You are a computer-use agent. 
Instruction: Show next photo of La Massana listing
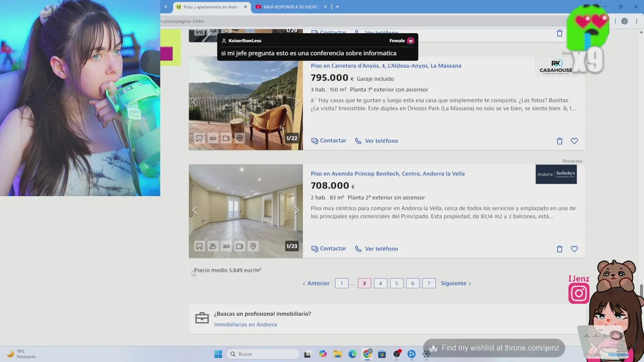(296, 103)
